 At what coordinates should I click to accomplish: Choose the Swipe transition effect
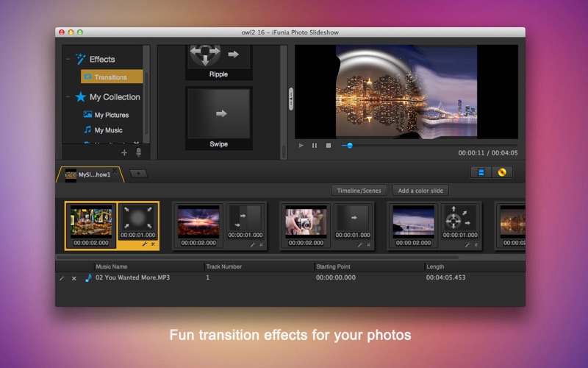point(218,118)
